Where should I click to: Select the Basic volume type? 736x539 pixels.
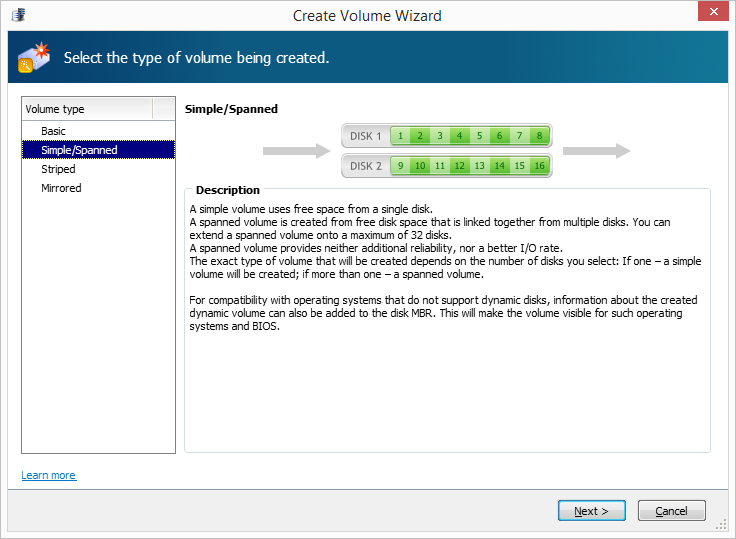coord(53,131)
